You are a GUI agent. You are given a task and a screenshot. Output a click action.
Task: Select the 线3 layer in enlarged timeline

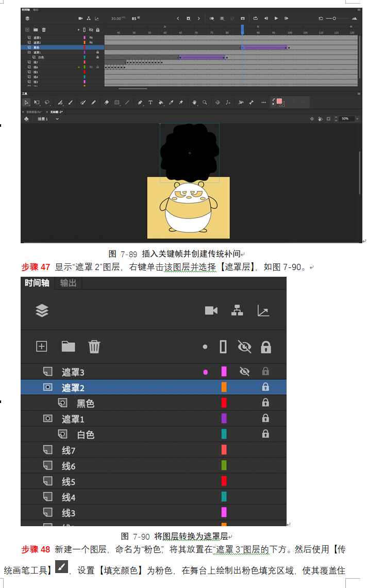pyautogui.click(x=69, y=513)
